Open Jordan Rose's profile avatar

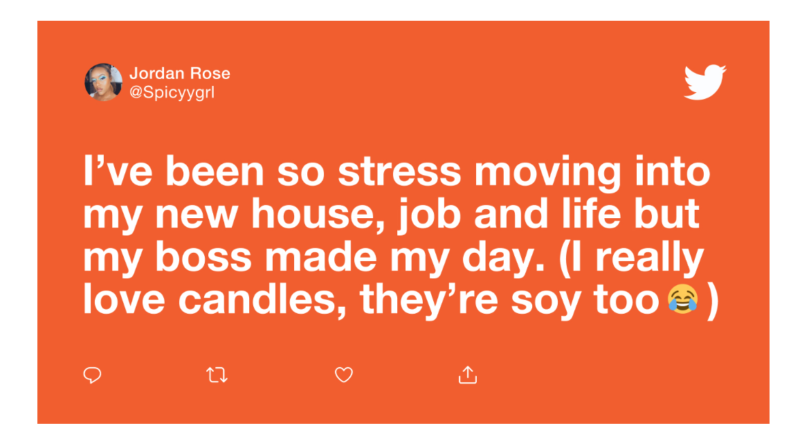[x=104, y=82]
